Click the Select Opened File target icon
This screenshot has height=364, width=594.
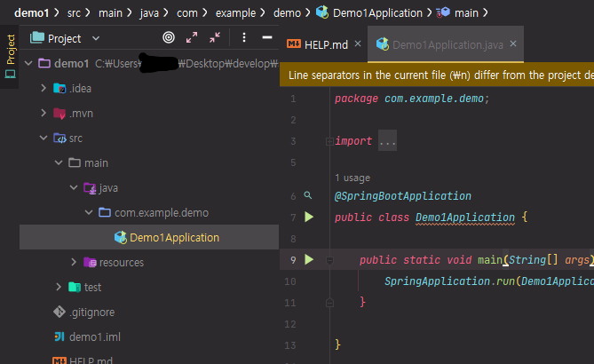[169, 37]
